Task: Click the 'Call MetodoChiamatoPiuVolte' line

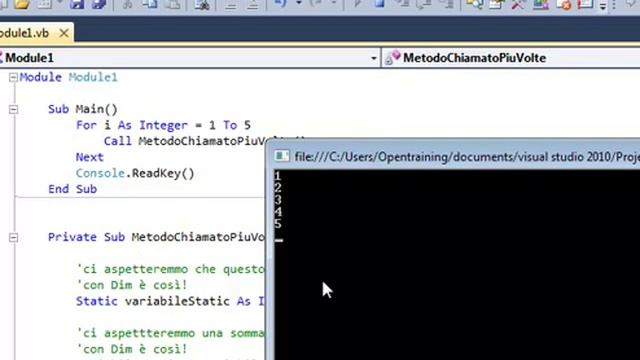Action: (x=184, y=141)
